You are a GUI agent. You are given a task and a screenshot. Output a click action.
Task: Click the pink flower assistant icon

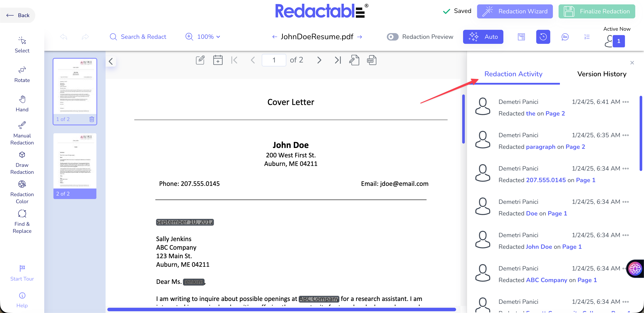pos(635,269)
